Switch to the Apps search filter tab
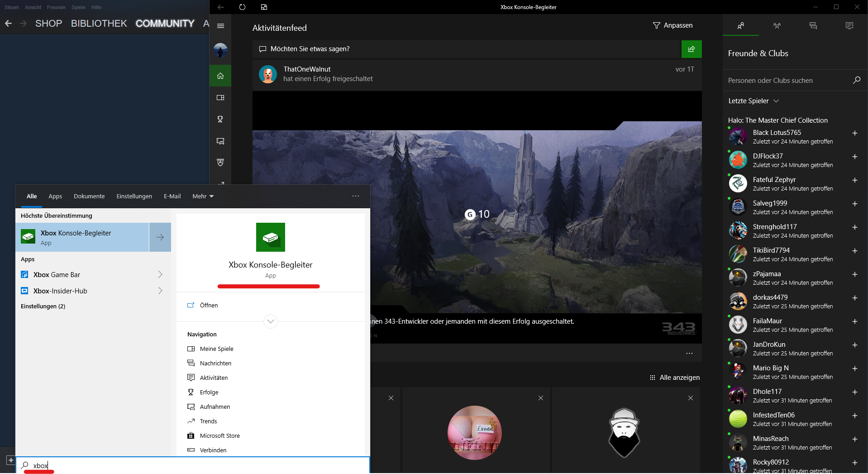Viewport: 868px width, 474px height. point(55,196)
